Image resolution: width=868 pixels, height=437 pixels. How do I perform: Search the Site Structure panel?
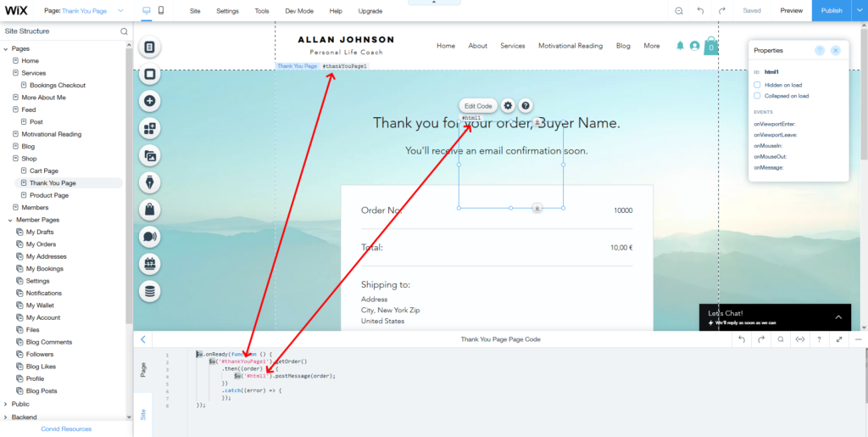[124, 31]
